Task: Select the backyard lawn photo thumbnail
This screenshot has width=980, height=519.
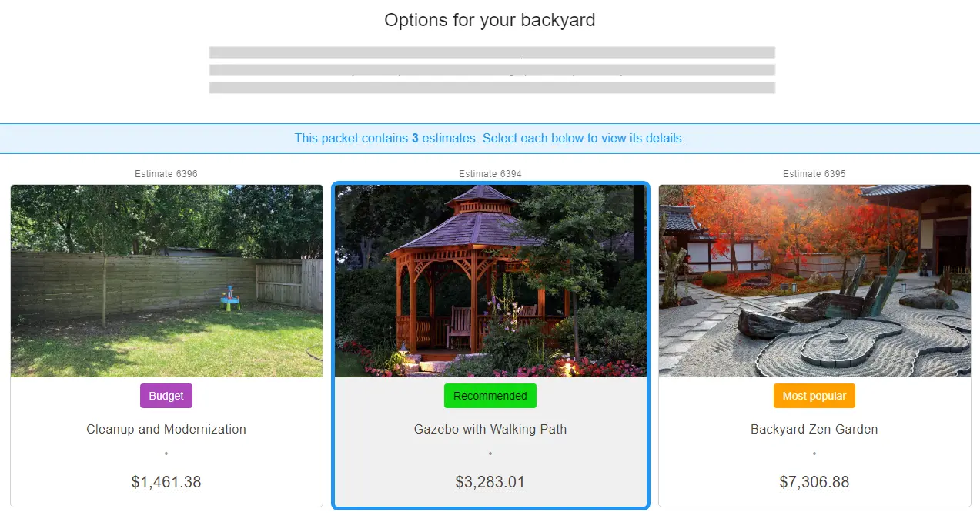Action: pos(166,280)
